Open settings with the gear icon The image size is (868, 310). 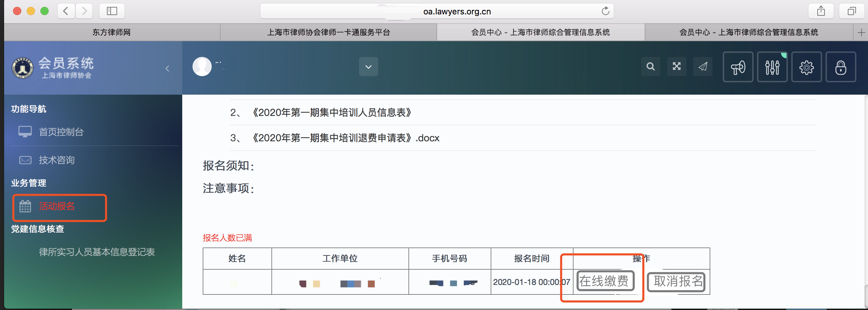[806, 67]
